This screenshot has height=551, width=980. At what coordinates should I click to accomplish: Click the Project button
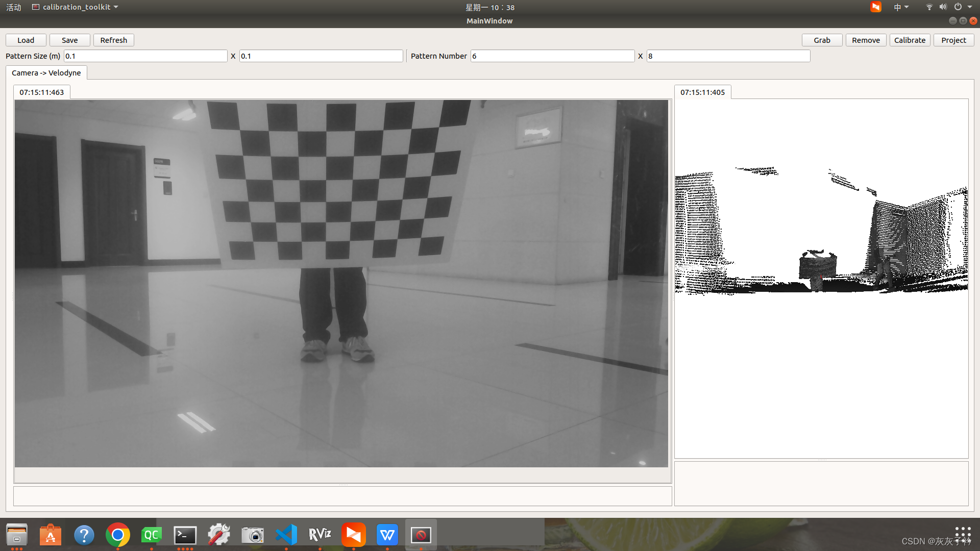click(x=954, y=40)
